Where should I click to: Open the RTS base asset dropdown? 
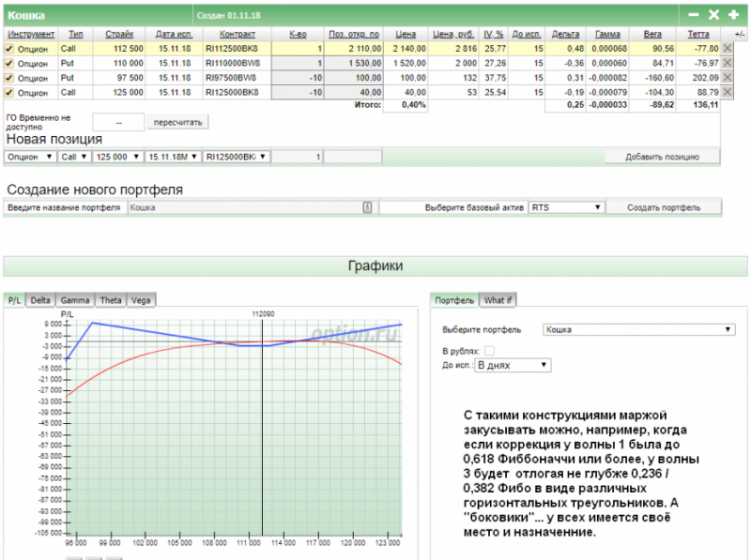pyautogui.click(x=566, y=207)
